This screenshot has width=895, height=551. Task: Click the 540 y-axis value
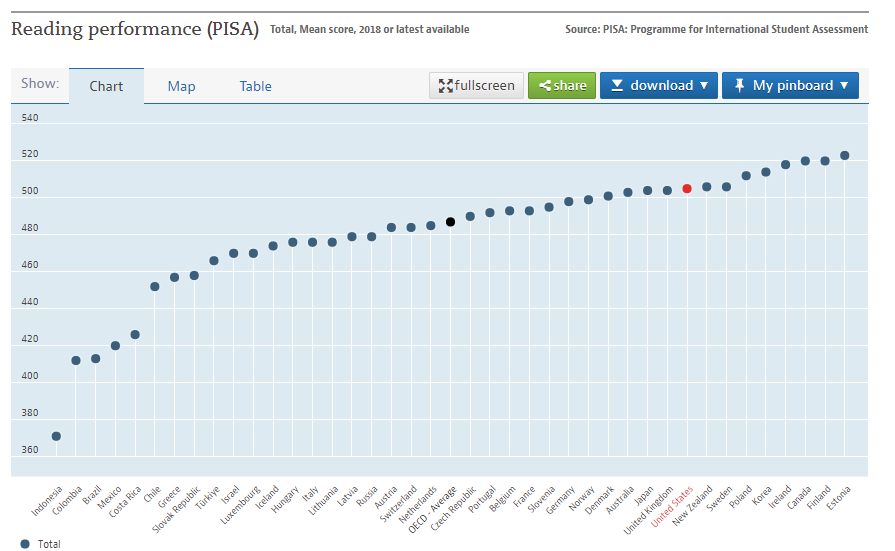point(30,118)
